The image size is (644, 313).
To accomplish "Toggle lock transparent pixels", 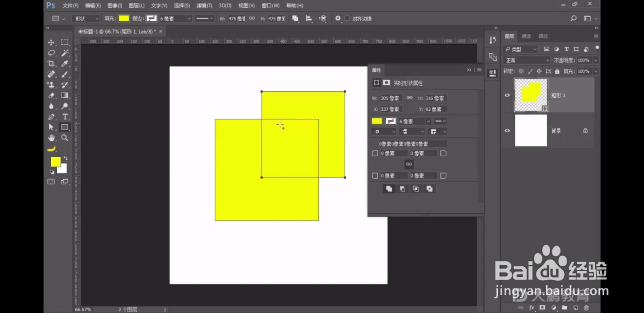I will tap(521, 71).
